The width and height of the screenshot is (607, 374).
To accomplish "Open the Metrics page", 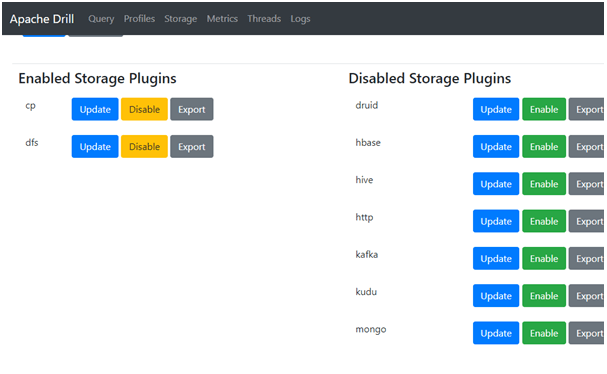I will (x=222, y=19).
